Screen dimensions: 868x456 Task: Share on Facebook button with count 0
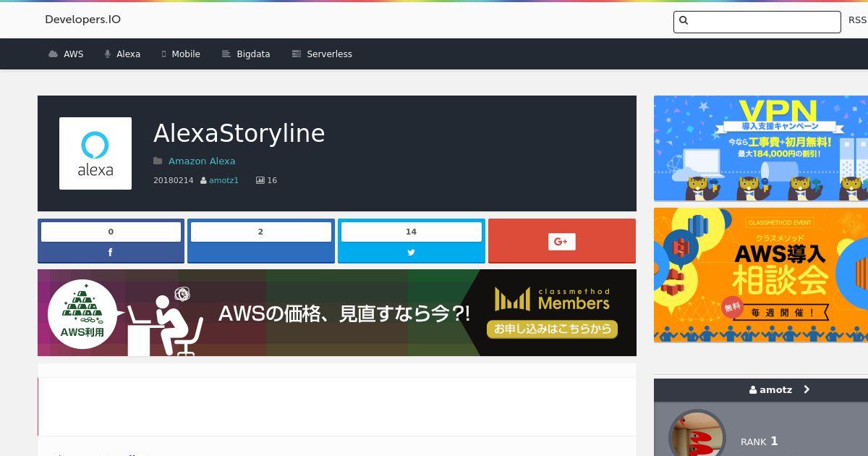pos(111,241)
